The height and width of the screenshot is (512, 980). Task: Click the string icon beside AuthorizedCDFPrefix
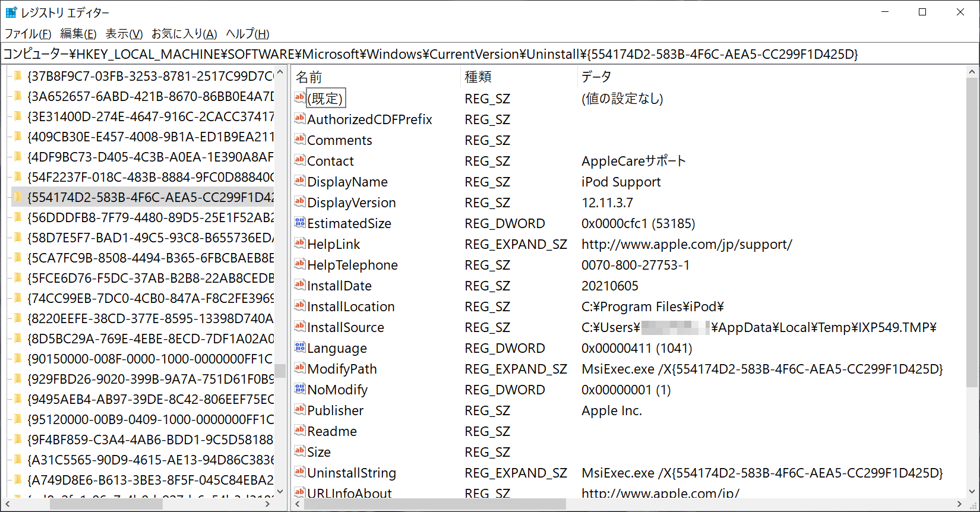click(300, 119)
